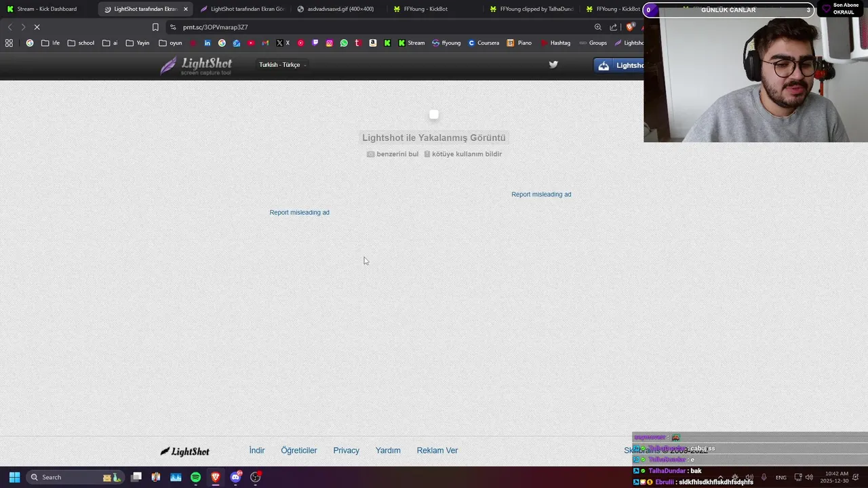Click the 'İndir' footer link
The width and height of the screenshot is (868, 488).
(257, 450)
